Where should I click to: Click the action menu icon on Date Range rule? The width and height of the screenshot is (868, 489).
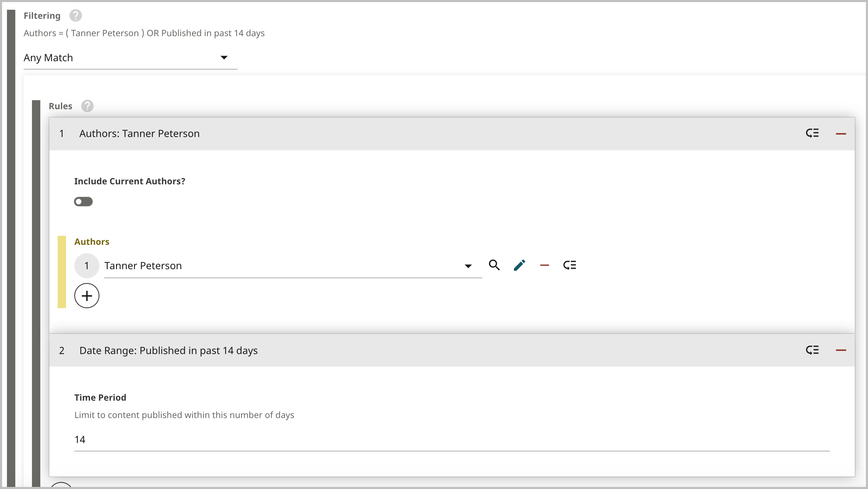point(812,350)
